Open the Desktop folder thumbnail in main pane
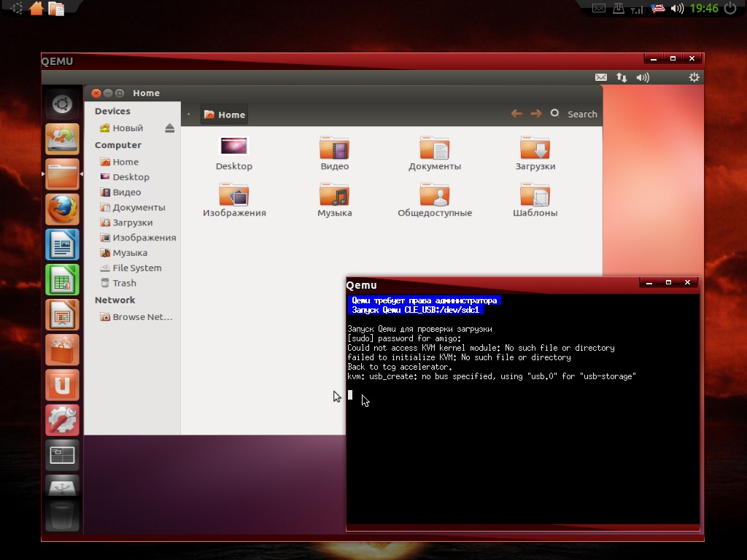The height and width of the screenshot is (560, 747). point(234,153)
